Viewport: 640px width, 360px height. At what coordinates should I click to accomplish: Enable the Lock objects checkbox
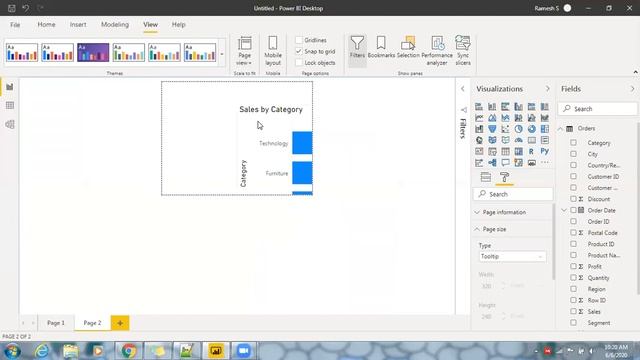299,63
